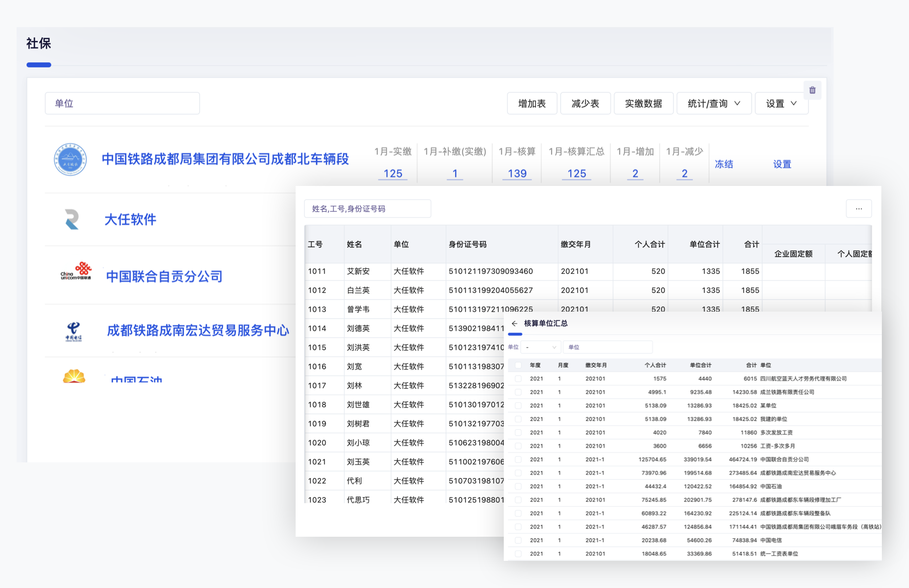
Task: Toggle the select-all checkbox in summary header
Action: pos(518,365)
